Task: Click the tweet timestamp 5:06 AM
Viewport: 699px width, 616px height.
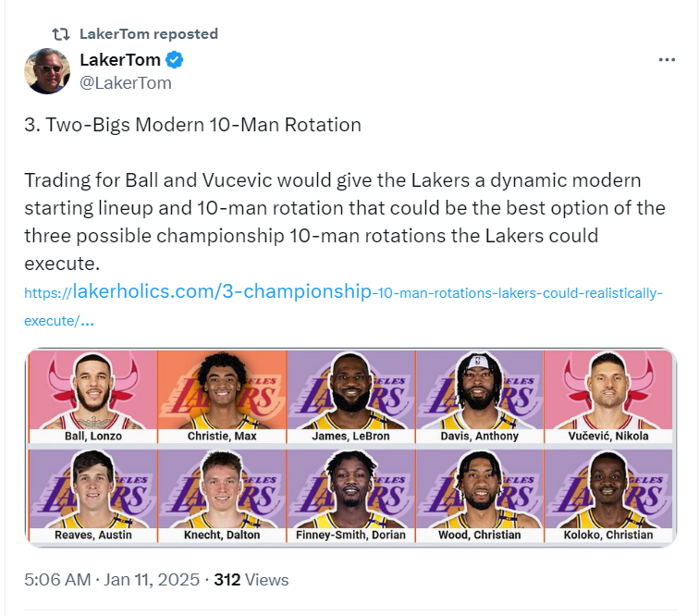Action: (57, 580)
